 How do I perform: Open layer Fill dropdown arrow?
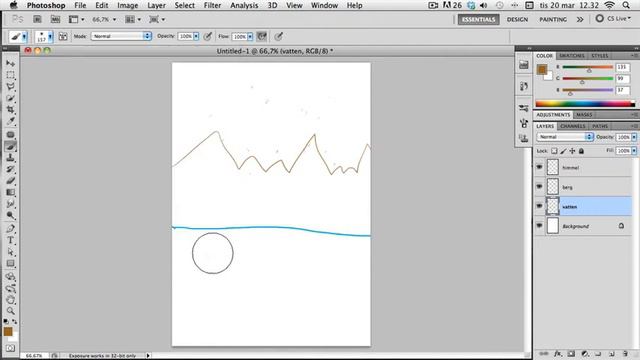coord(634,151)
